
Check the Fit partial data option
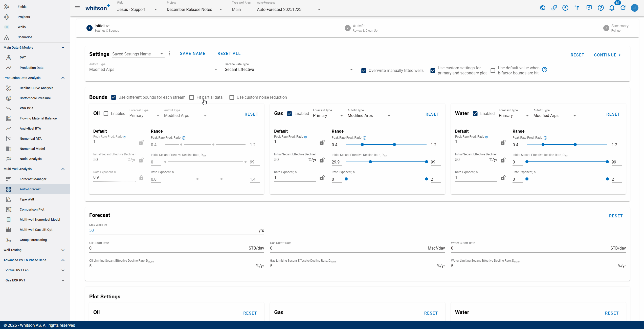[x=192, y=97]
